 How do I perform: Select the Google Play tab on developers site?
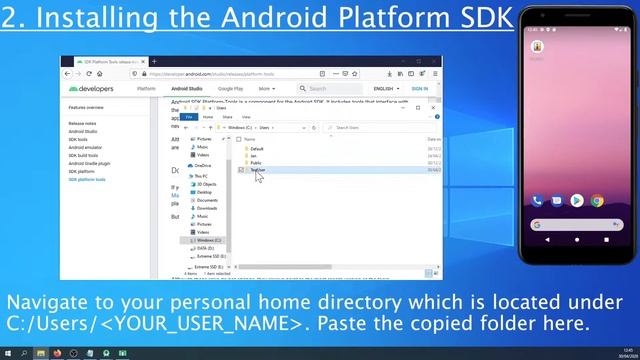click(x=231, y=89)
